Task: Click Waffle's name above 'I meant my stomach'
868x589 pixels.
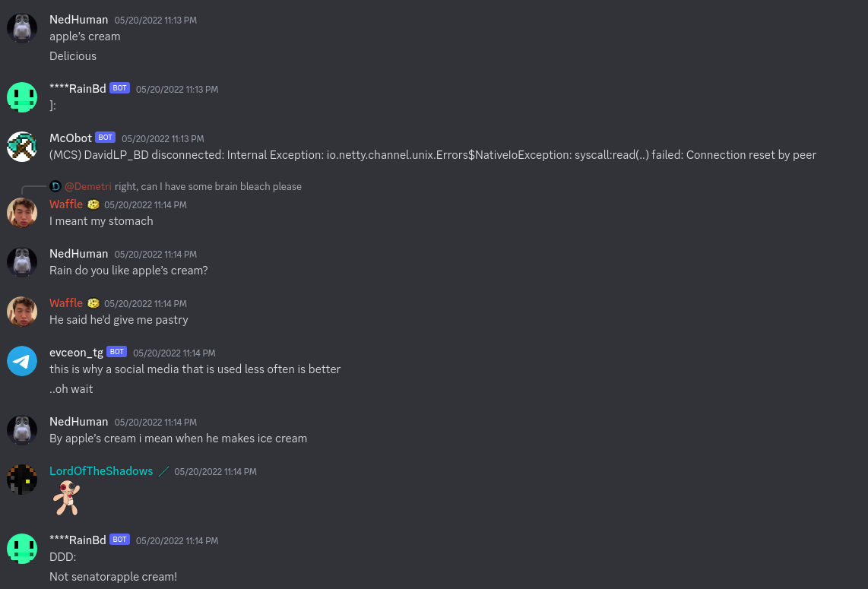Action: (66, 204)
